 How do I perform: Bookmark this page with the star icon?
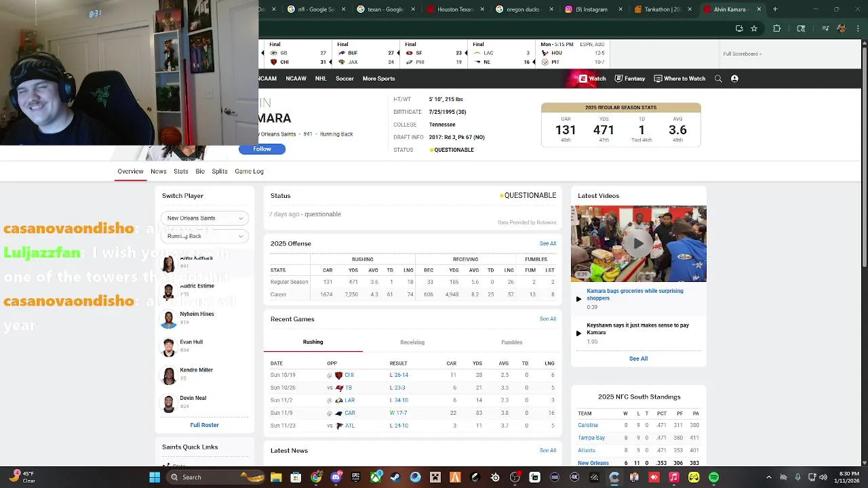click(754, 28)
